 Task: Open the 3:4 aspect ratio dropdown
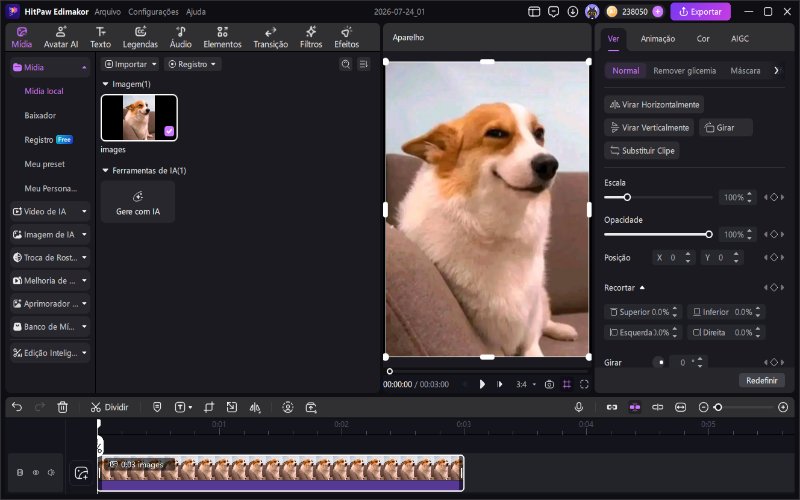[526, 384]
